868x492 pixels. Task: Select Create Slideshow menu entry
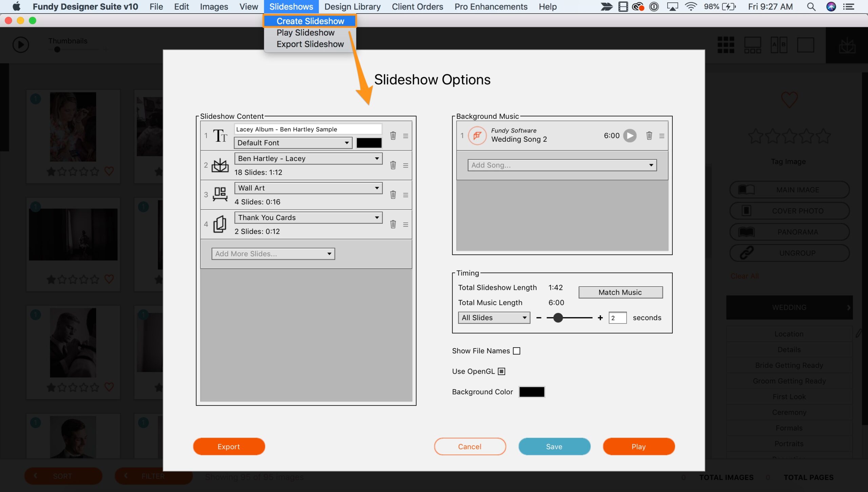coord(310,21)
